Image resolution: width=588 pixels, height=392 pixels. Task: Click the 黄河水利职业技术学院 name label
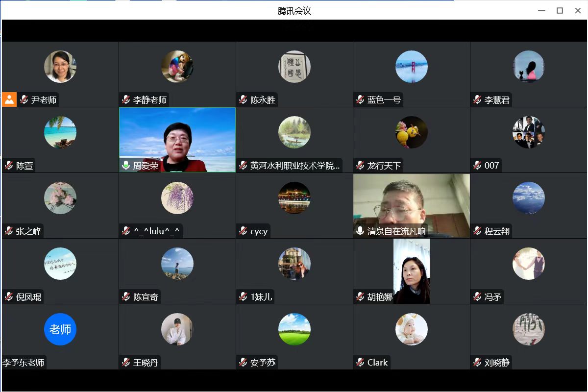(x=294, y=166)
